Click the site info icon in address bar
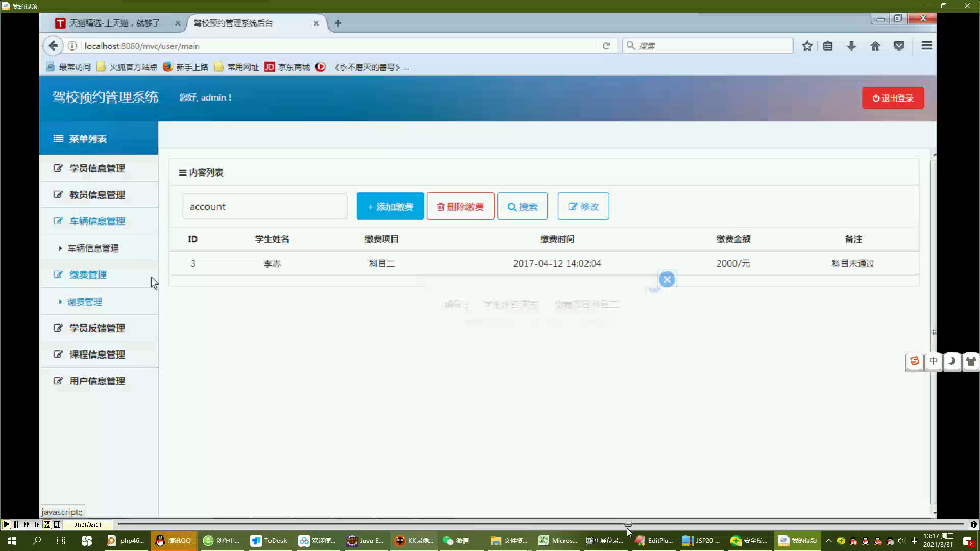The width and height of the screenshot is (980, 551). [x=72, y=46]
